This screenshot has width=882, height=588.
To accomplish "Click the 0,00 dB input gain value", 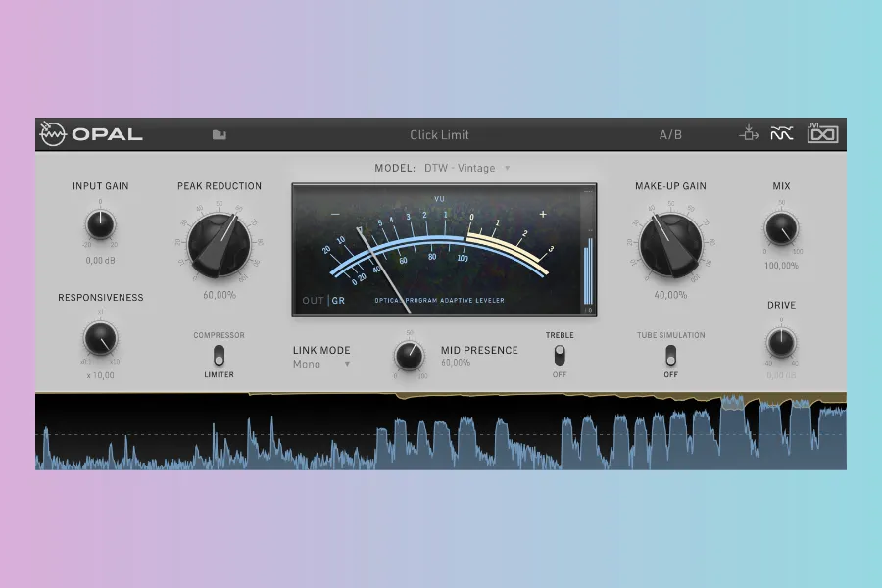I will pos(101,260).
